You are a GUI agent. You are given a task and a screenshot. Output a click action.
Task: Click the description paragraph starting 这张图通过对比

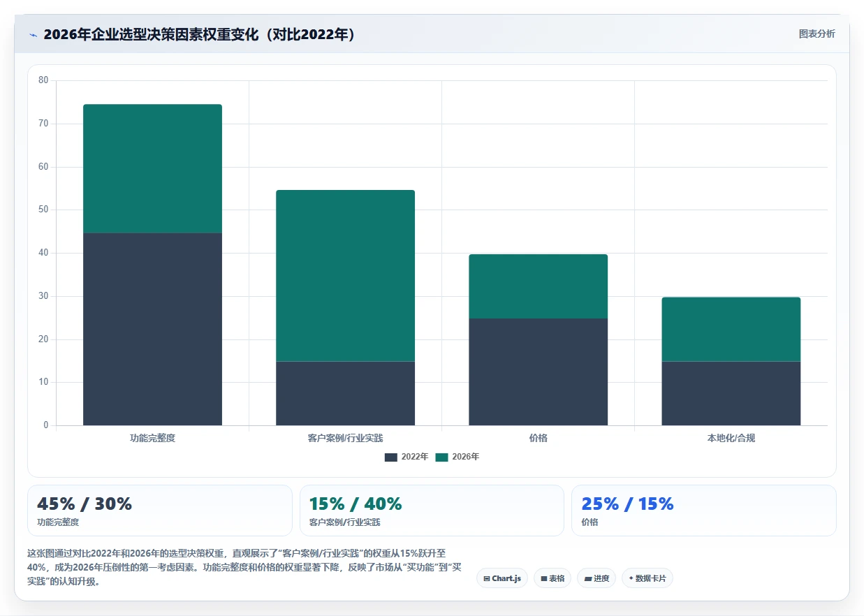coord(244,566)
